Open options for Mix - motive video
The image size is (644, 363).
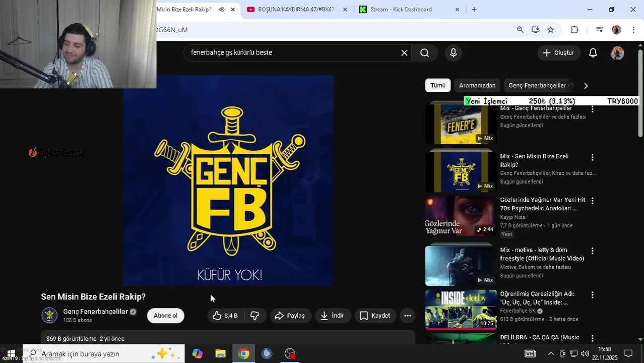coord(593,251)
